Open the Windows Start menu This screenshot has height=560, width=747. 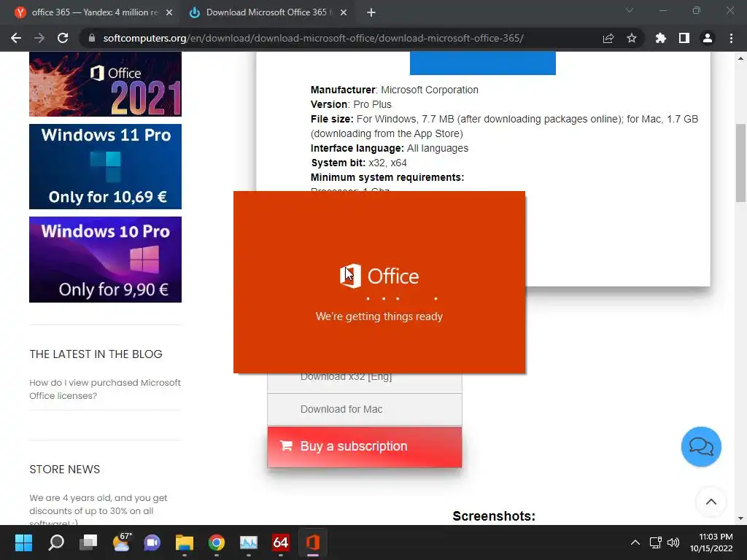23,542
